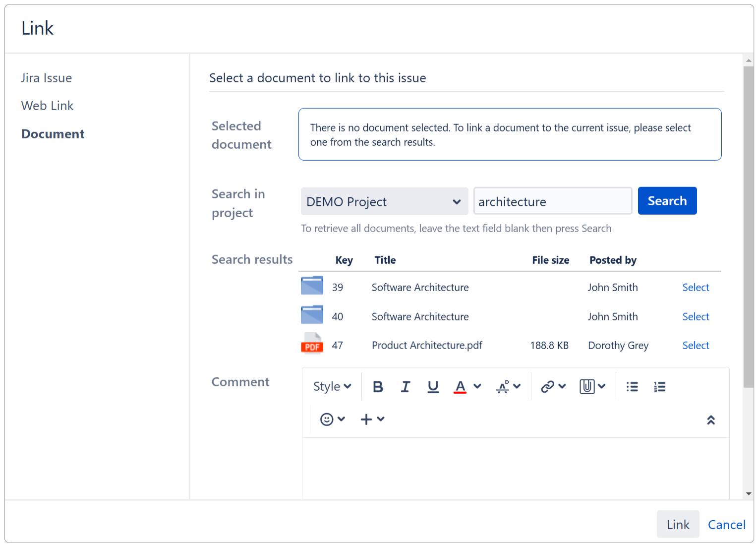The width and height of the screenshot is (756, 546).
Task: Click the underline formatting icon
Action: tap(433, 387)
